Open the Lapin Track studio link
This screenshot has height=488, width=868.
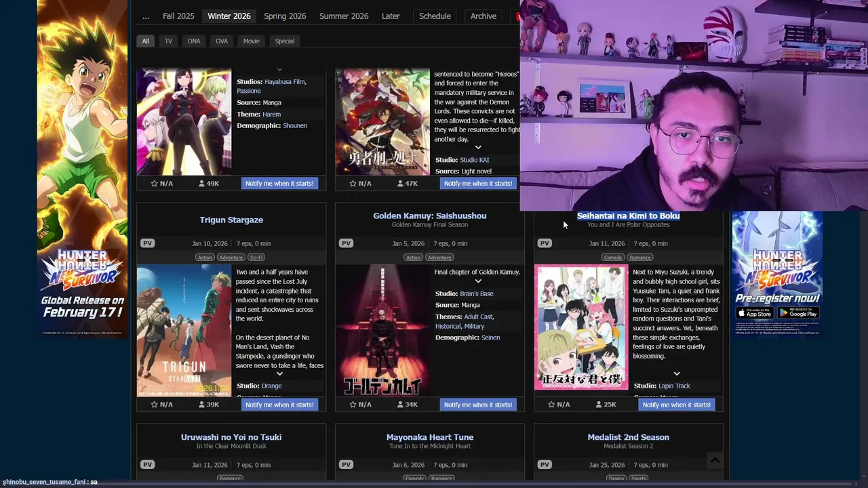coord(674,386)
